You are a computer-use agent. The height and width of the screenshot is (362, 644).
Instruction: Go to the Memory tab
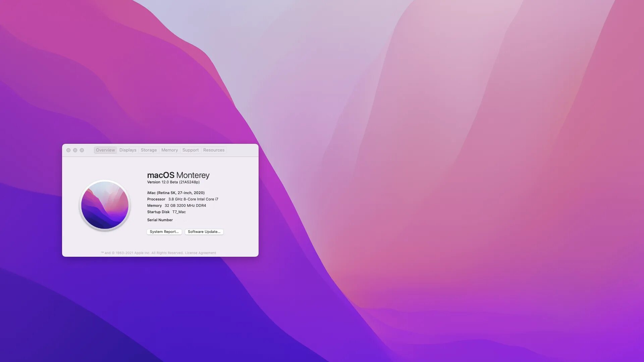169,150
